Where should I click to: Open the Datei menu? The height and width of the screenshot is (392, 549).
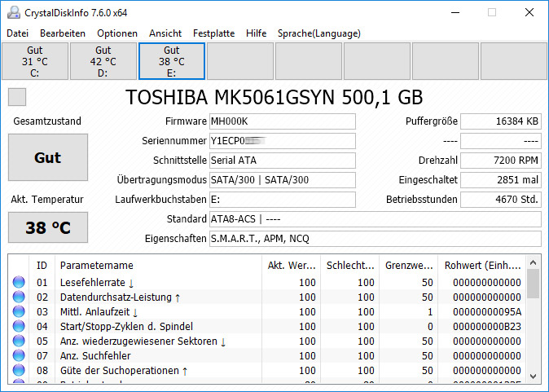click(17, 33)
